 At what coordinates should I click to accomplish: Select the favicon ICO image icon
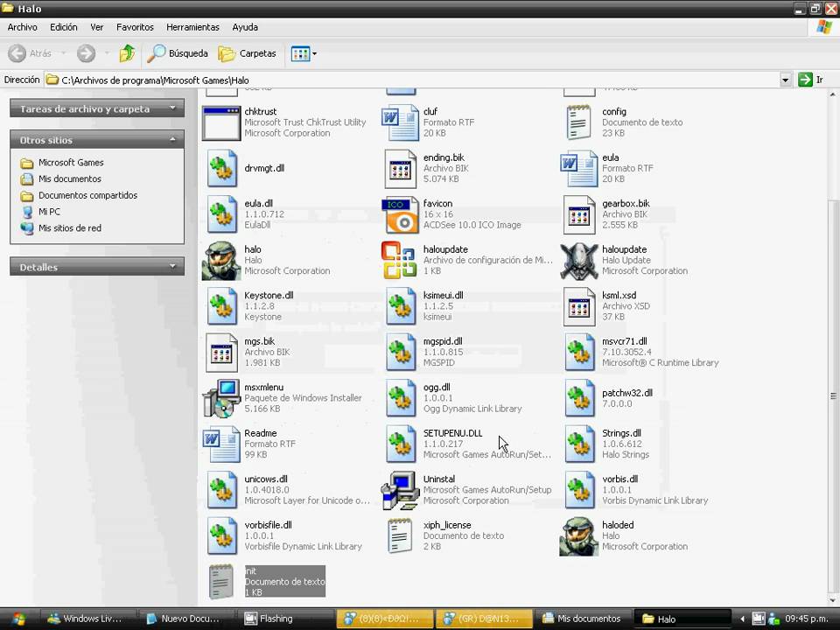click(400, 215)
